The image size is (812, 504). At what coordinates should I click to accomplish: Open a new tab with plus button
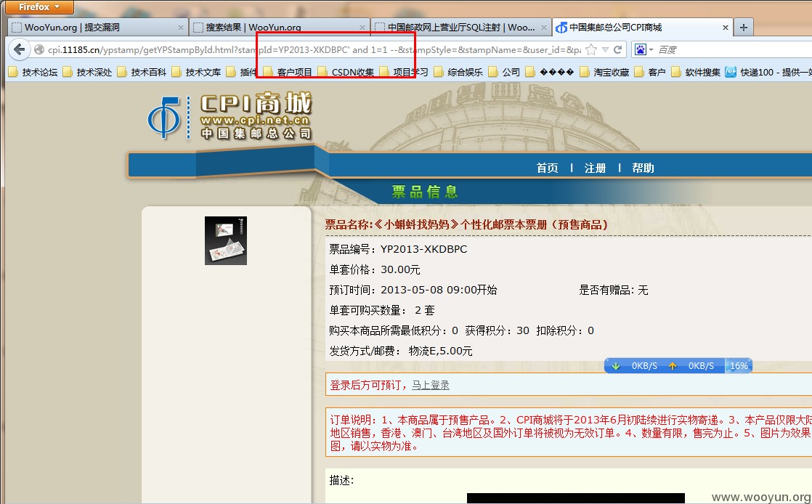tap(744, 28)
